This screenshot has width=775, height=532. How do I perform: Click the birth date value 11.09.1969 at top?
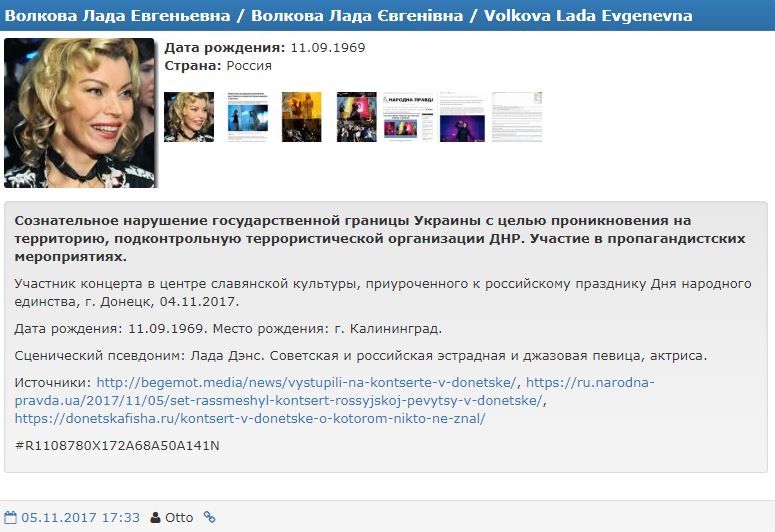[328, 47]
